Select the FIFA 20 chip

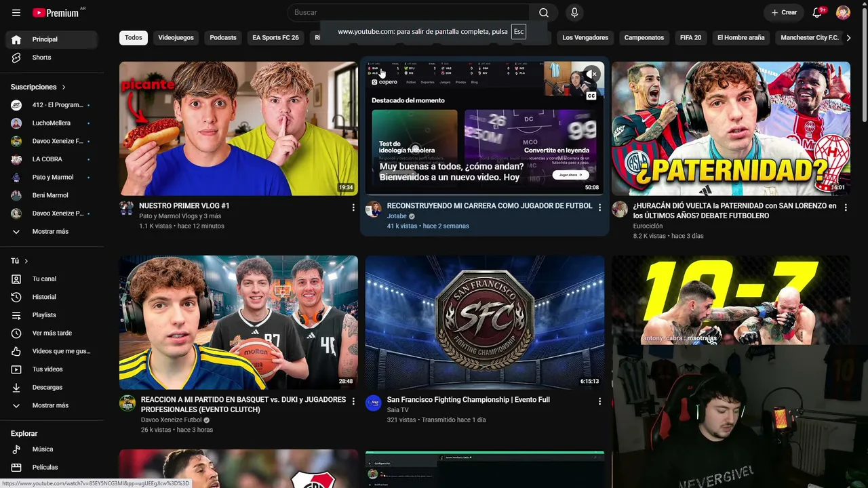tap(690, 38)
